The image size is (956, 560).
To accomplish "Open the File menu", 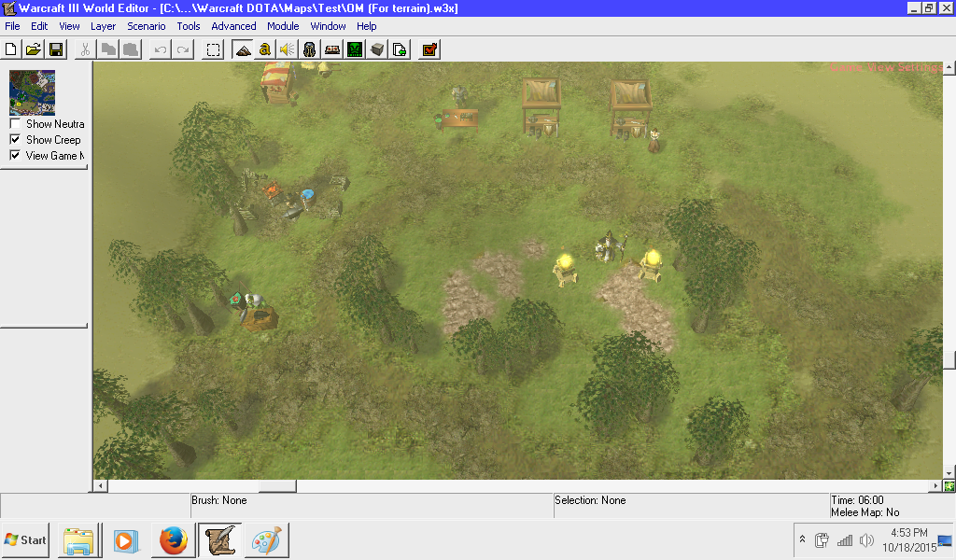I will [12, 26].
